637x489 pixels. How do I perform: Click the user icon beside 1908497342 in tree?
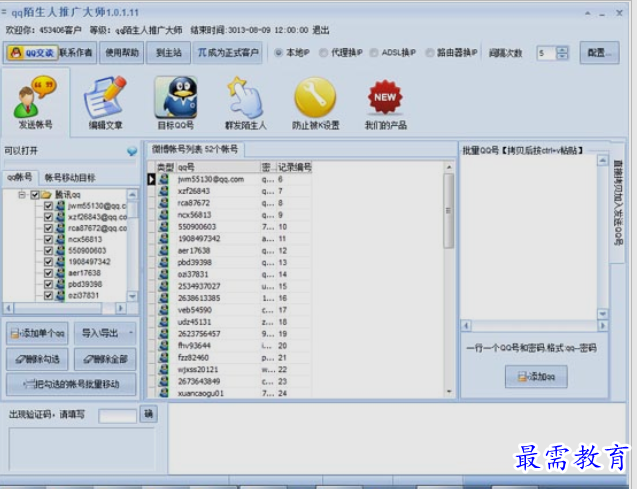60,262
